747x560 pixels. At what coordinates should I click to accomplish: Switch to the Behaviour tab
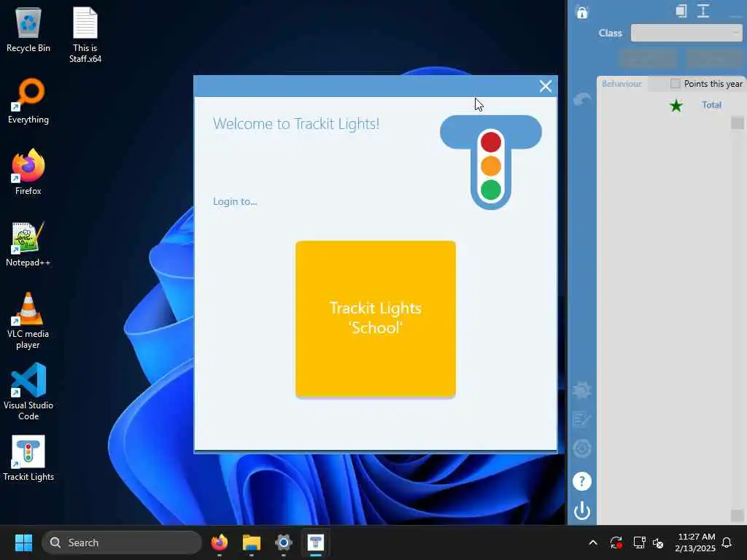(x=622, y=84)
